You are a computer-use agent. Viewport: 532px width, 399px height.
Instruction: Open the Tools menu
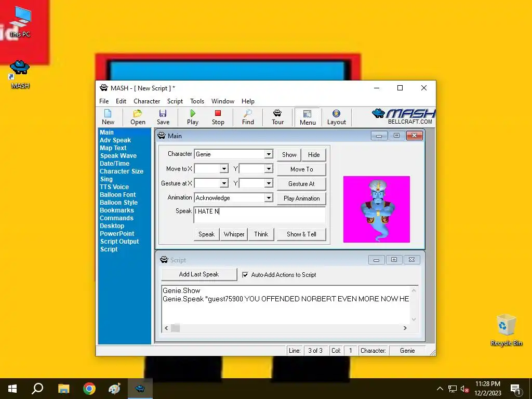click(197, 101)
